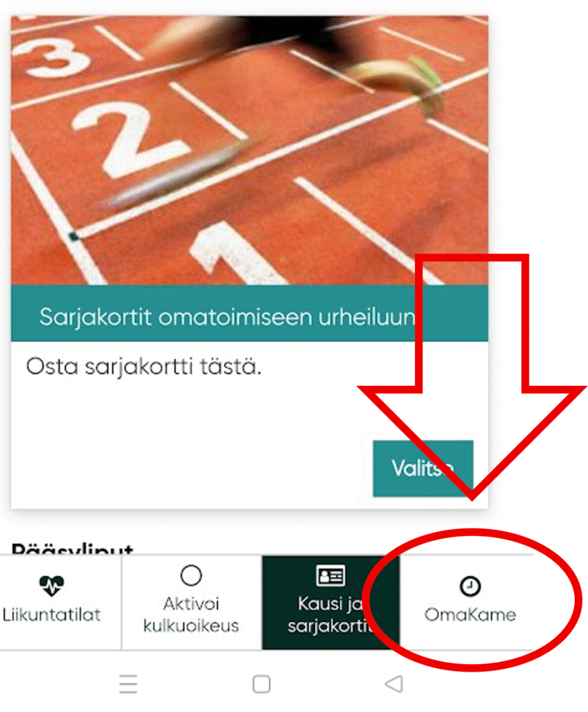Image resolution: width=588 pixels, height=712 pixels.
Task: Click the OmaKame label text
Action: [x=470, y=615]
